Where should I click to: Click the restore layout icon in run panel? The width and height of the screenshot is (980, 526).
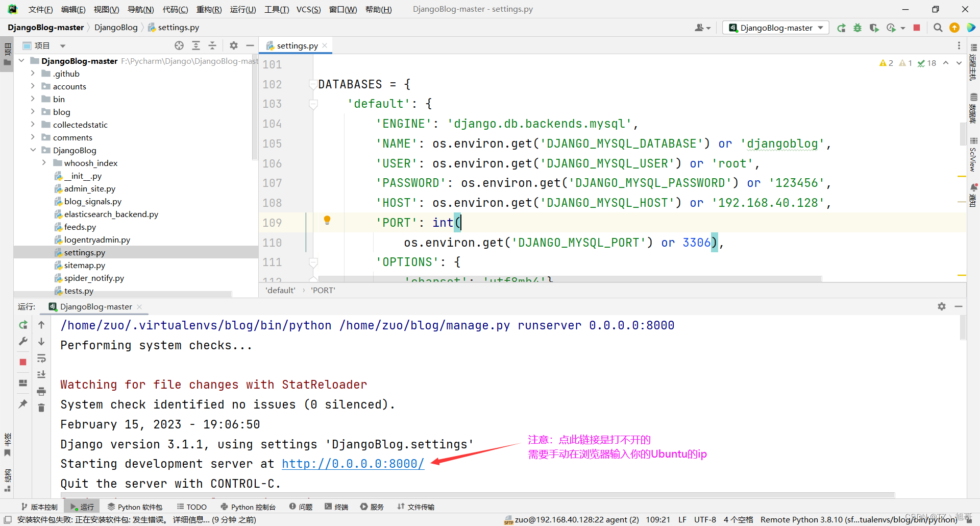[23, 382]
